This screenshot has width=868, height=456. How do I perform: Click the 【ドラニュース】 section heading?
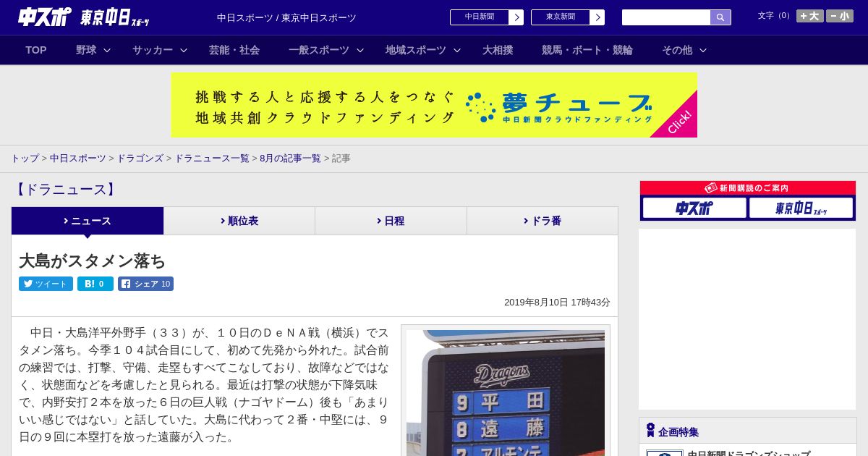coord(65,190)
